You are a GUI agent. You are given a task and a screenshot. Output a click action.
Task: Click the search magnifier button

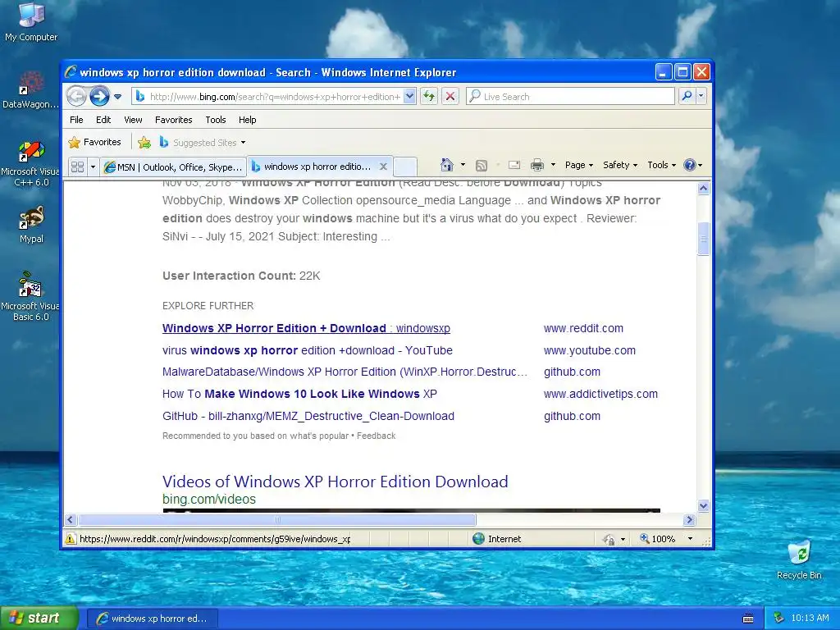click(x=687, y=97)
